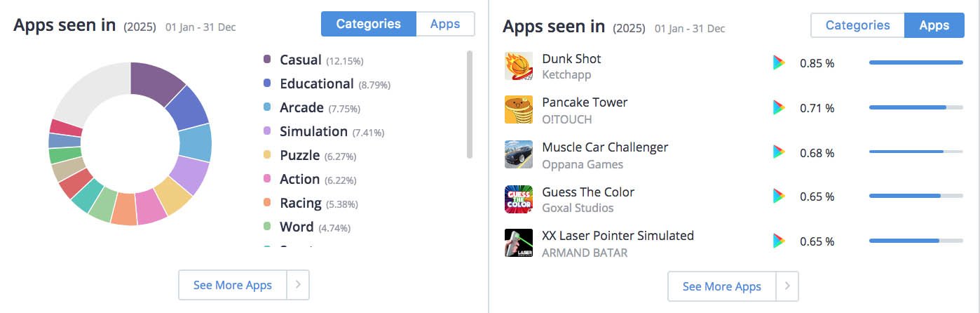Click the purple Casual color swatch
Screen dimensions: 980x313
pyautogui.click(x=267, y=60)
